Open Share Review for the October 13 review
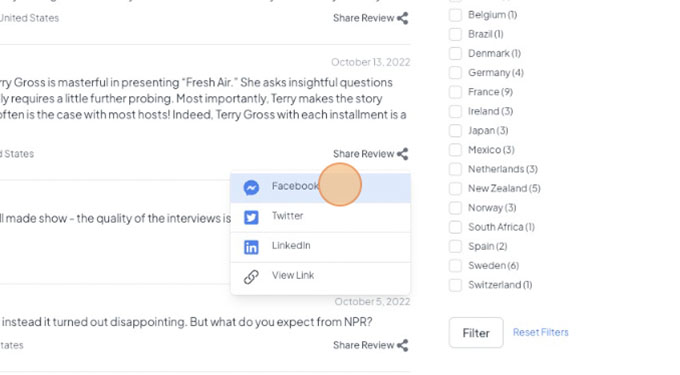 point(370,154)
